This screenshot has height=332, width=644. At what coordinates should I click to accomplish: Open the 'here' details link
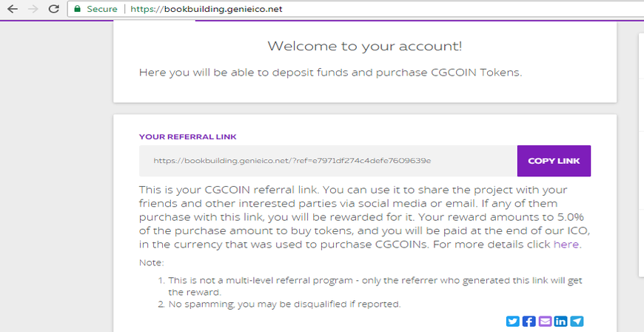click(566, 245)
